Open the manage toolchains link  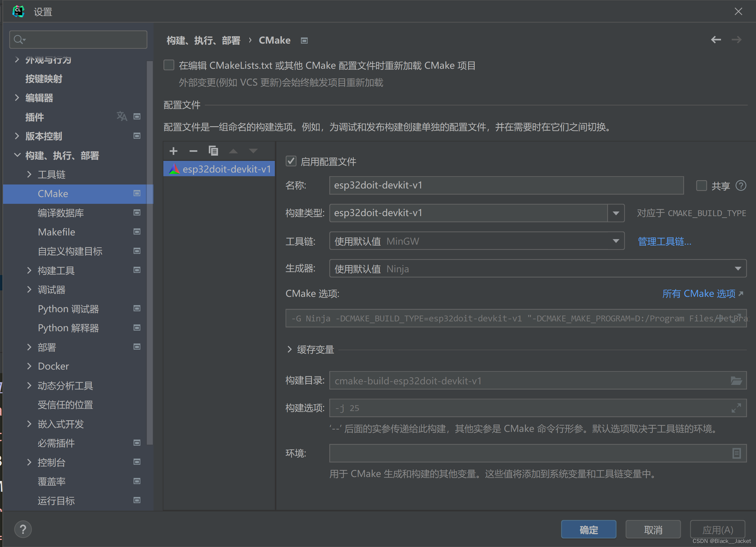(x=664, y=241)
